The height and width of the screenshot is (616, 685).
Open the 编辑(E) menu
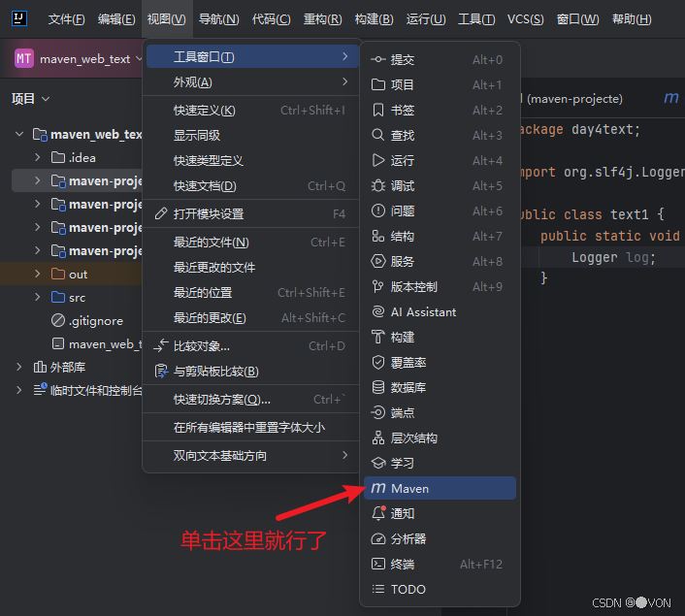(x=116, y=19)
